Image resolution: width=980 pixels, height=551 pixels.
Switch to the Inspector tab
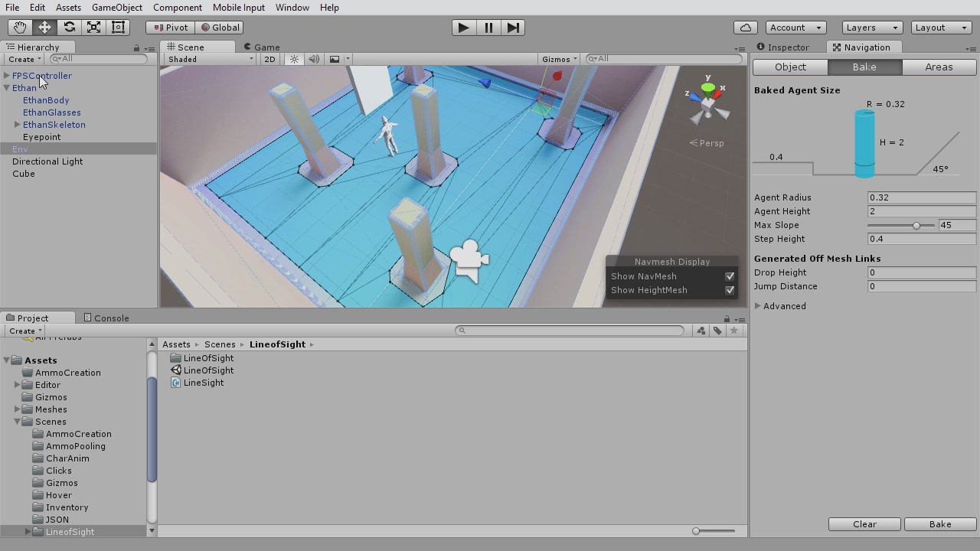point(782,47)
